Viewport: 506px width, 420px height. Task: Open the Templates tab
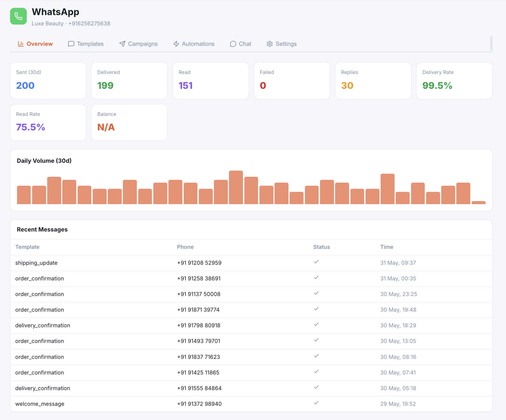86,44
